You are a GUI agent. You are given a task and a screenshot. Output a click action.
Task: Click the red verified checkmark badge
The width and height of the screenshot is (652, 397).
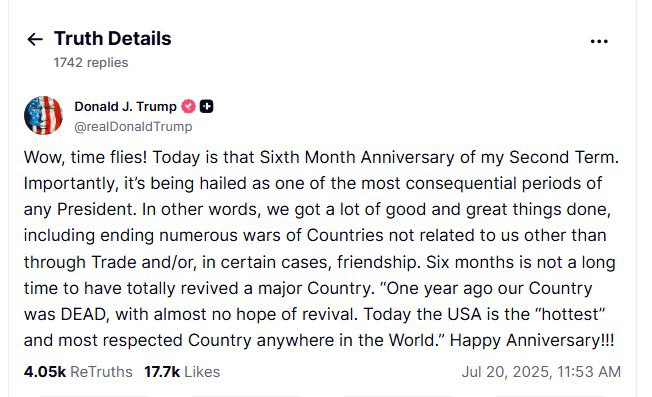pos(188,106)
